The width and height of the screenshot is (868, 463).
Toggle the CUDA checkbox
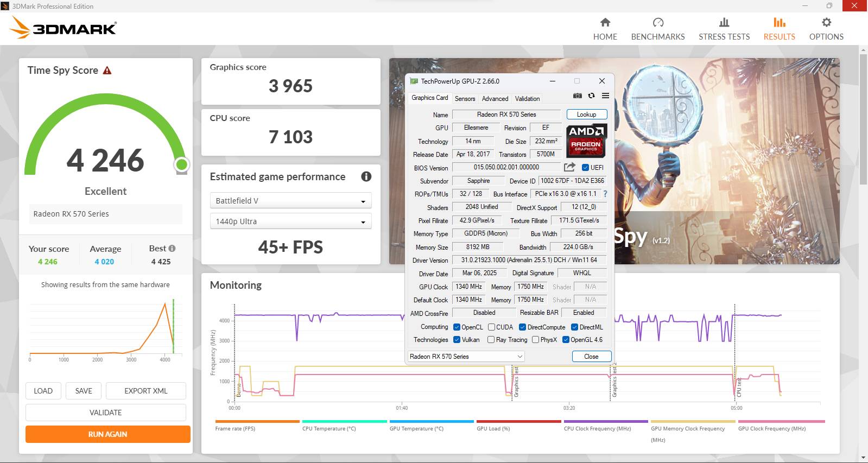coord(491,327)
